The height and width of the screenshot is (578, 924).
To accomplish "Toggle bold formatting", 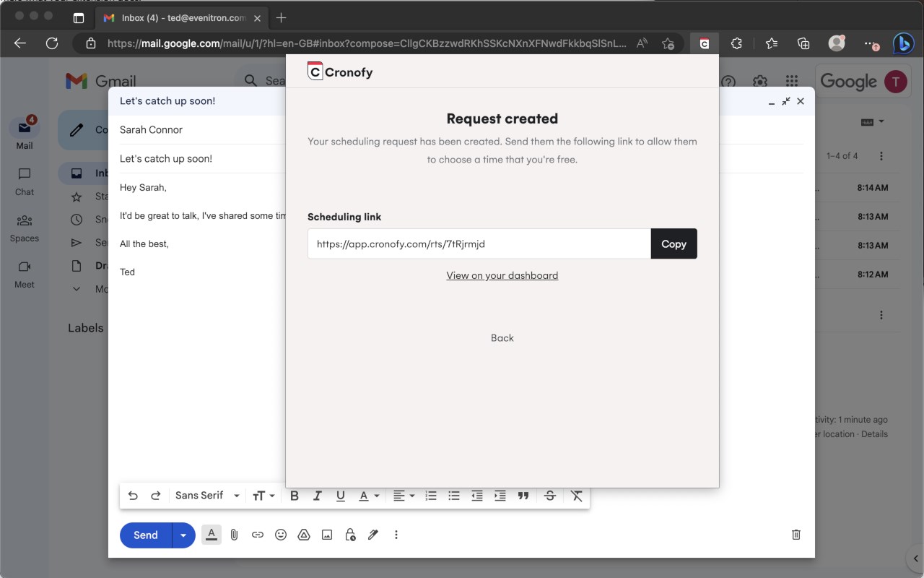I will coord(295,496).
